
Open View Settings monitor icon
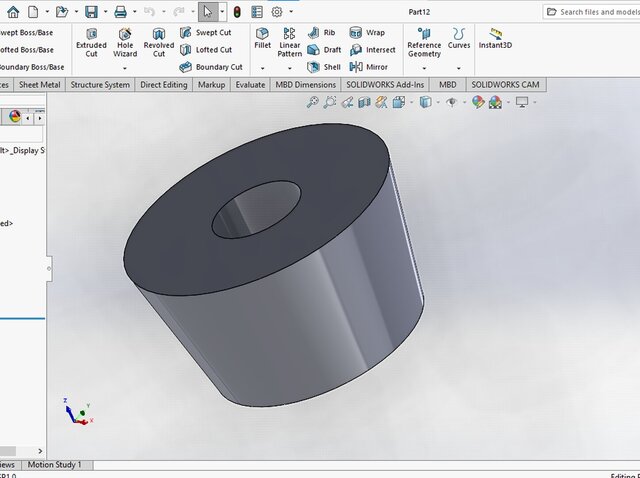pyautogui.click(x=522, y=102)
